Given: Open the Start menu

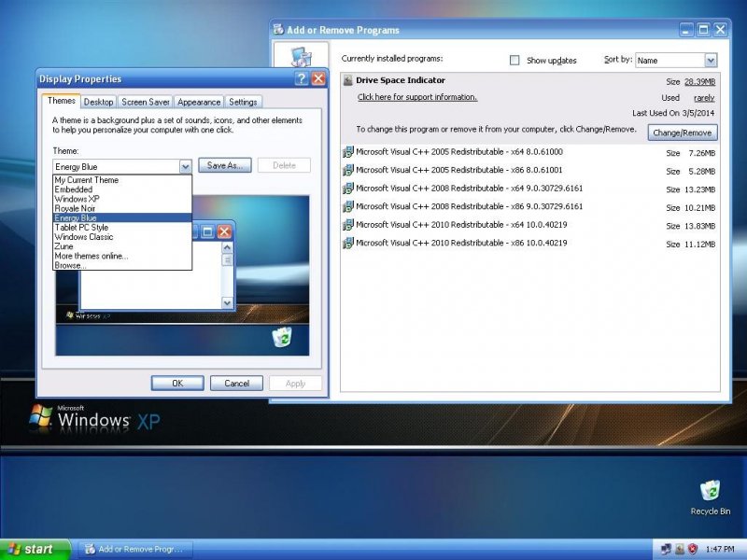Looking at the screenshot, I should point(35,549).
